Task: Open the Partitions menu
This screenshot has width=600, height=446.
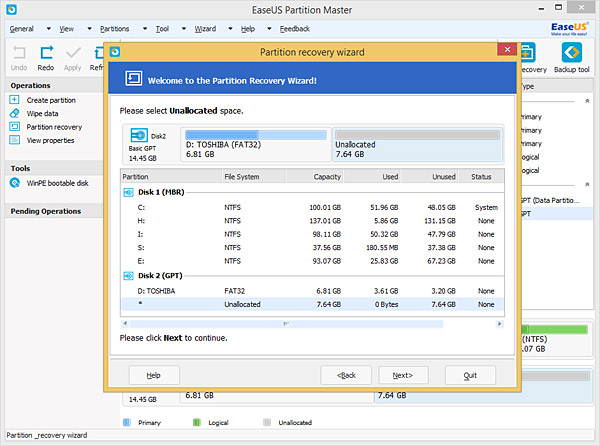Action: point(114,29)
